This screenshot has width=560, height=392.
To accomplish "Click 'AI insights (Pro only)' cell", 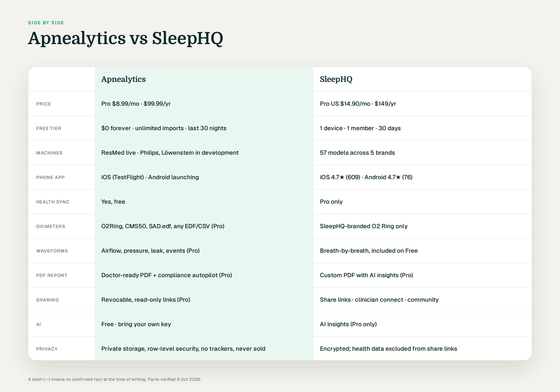I will pyautogui.click(x=348, y=324).
